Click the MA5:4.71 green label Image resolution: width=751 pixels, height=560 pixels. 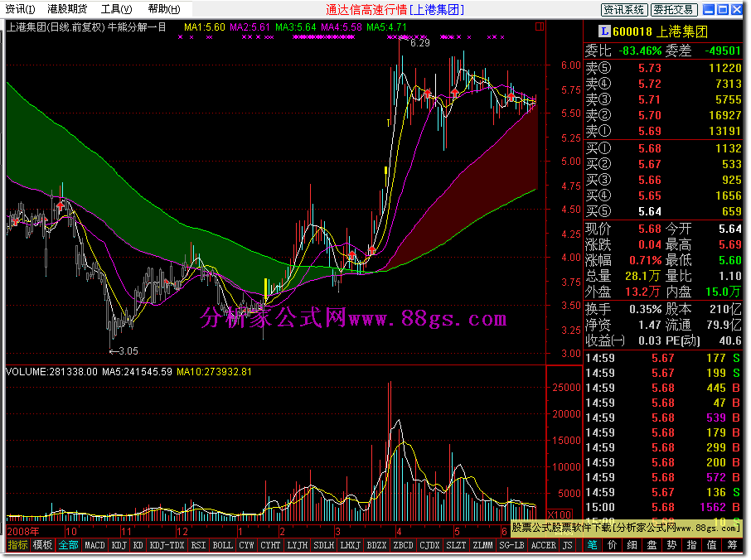[386, 27]
